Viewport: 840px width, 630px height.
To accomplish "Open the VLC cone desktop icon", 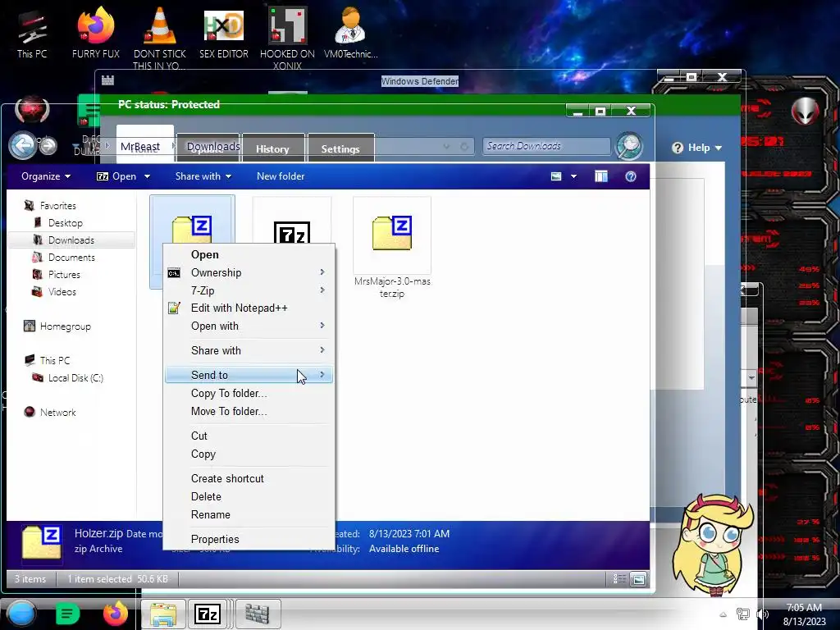I will (x=160, y=36).
